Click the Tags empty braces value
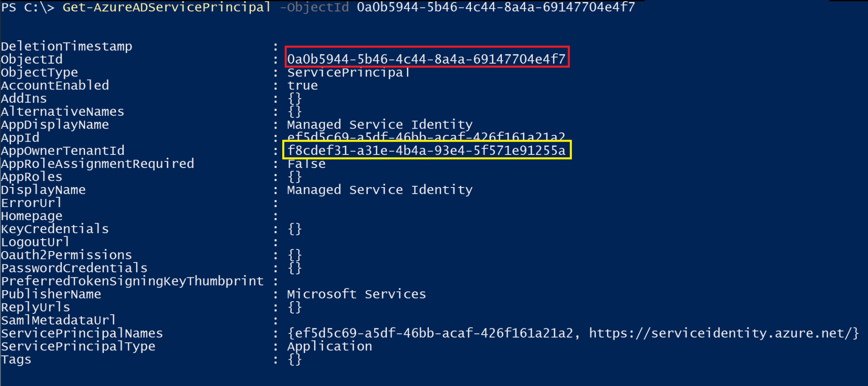 click(x=295, y=360)
